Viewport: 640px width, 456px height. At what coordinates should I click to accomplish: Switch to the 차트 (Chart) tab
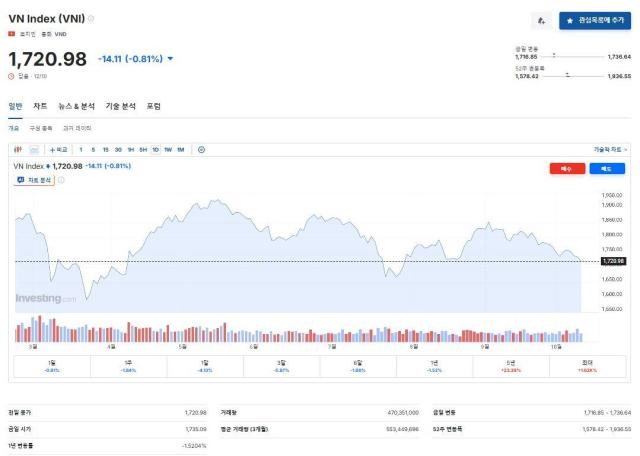(x=40, y=106)
